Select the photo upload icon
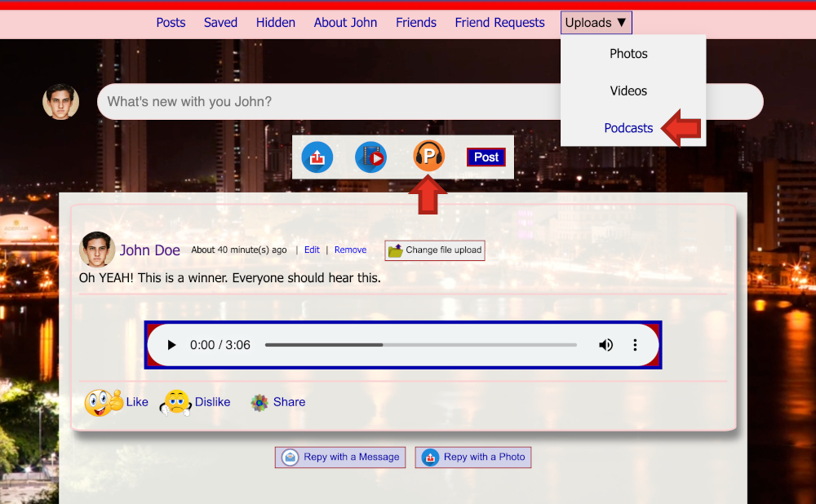The image size is (816, 504). click(317, 157)
